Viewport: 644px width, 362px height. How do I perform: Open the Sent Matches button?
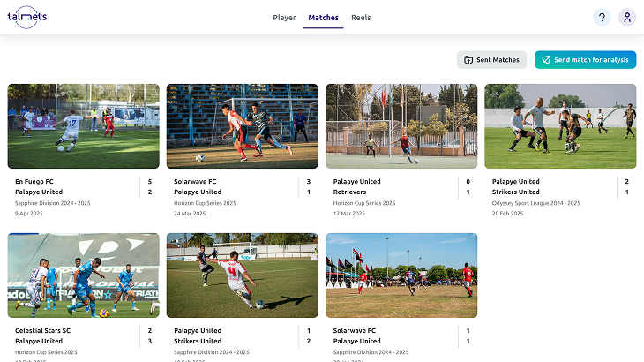491,60
